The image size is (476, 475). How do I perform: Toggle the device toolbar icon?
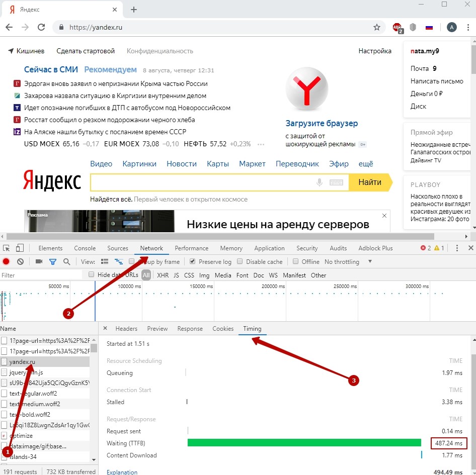[x=20, y=248]
